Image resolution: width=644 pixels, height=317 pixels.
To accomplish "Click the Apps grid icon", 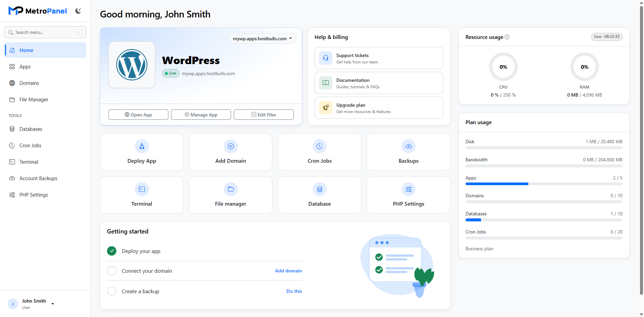I will coord(12,66).
